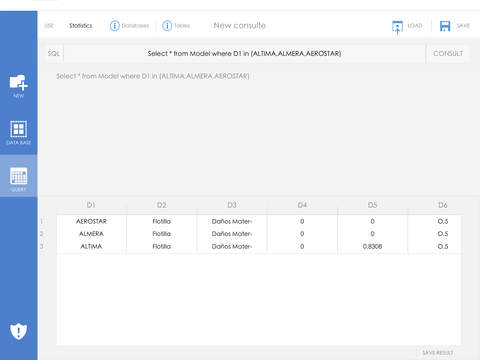480x360 pixels.
Task: Click the Flotilla cell in AEROSTAR row
Action: (162, 221)
